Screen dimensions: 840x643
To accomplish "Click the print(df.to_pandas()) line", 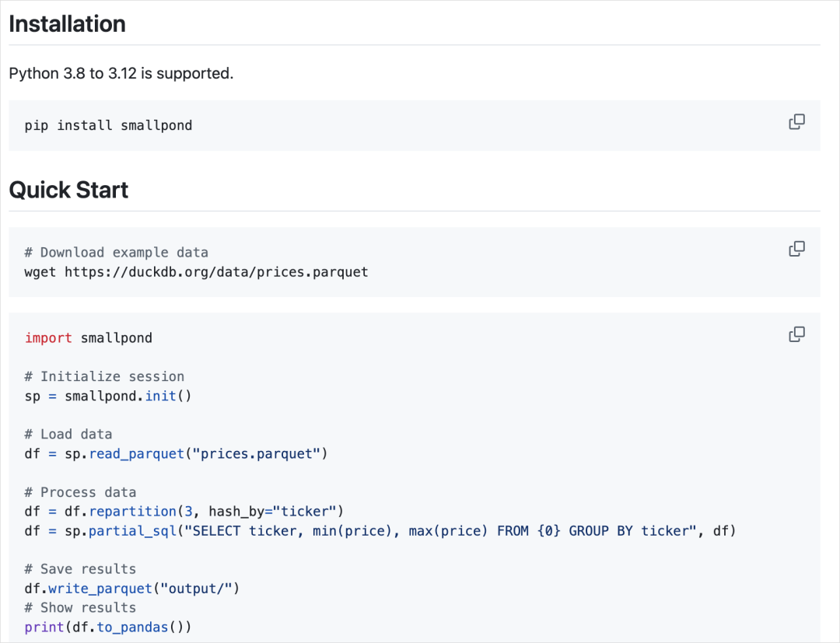I will tap(107, 627).
